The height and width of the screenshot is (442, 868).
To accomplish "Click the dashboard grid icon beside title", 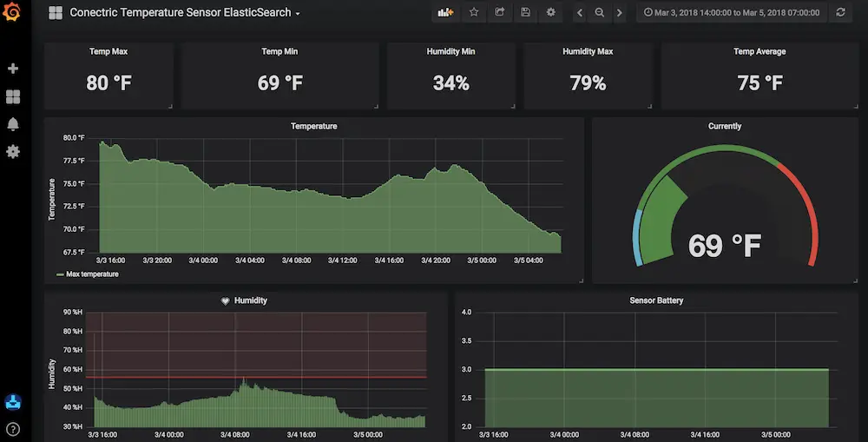I will tap(56, 12).
